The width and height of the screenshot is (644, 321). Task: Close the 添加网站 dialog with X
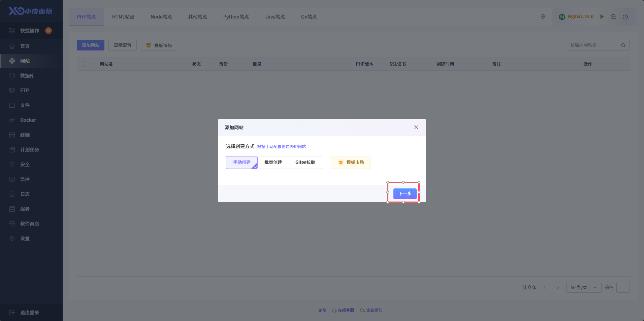click(416, 127)
